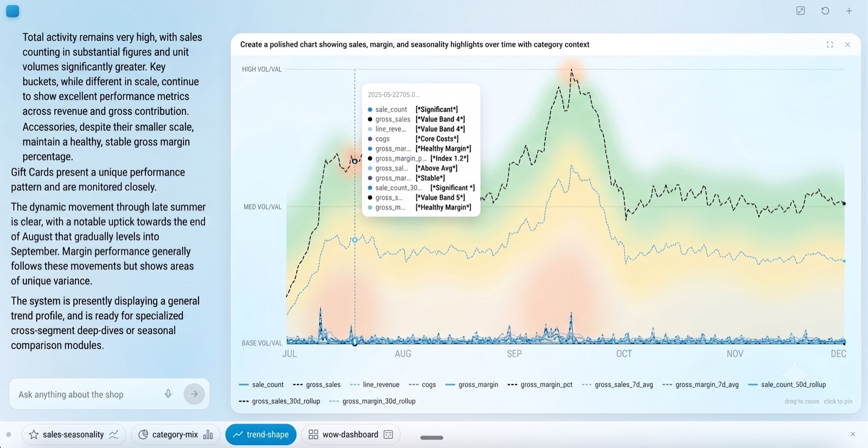Toggle chart fullscreen icon
This screenshot has height=448, width=868.
click(830, 45)
